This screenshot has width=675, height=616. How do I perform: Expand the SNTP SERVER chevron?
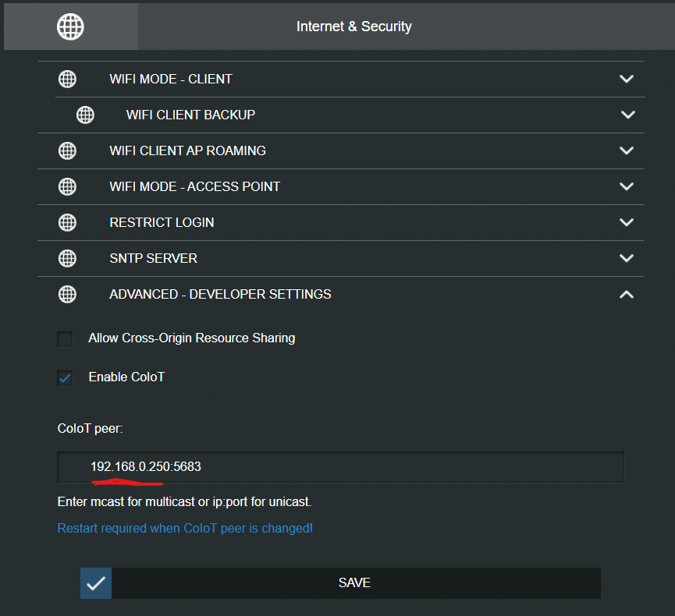pos(626,258)
